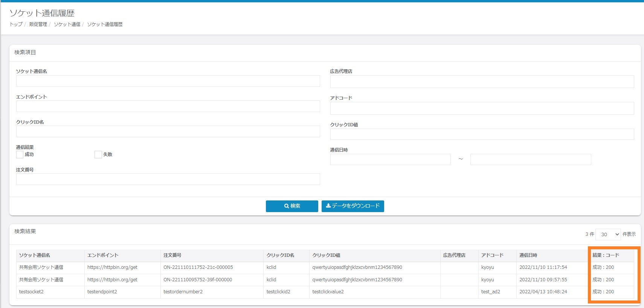Image resolution: width=644 pixels, height=308 pixels.
Task: Click the 通信日時 end date field
Action: 530,159
